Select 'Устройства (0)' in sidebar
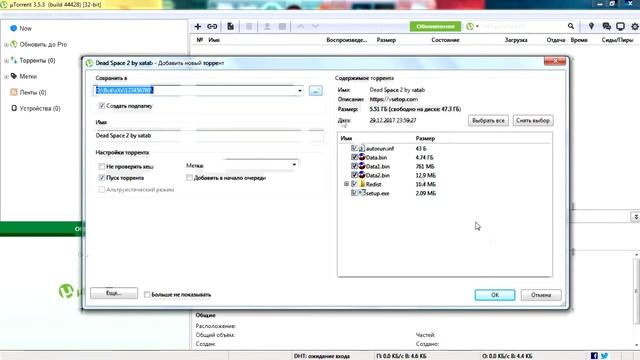The width and height of the screenshot is (640, 360). [40, 109]
